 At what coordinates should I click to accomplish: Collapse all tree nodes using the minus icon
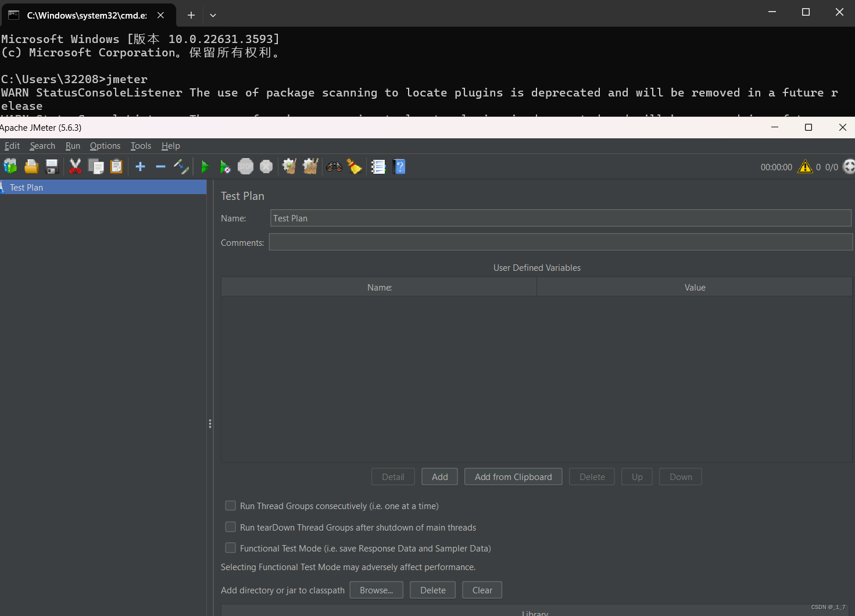pyautogui.click(x=160, y=167)
